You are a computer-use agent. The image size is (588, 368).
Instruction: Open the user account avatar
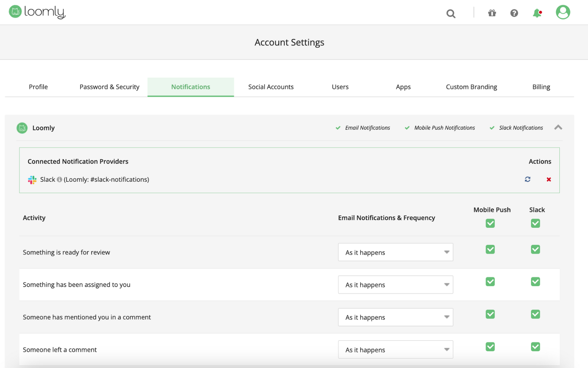click(x=562, y=12)
